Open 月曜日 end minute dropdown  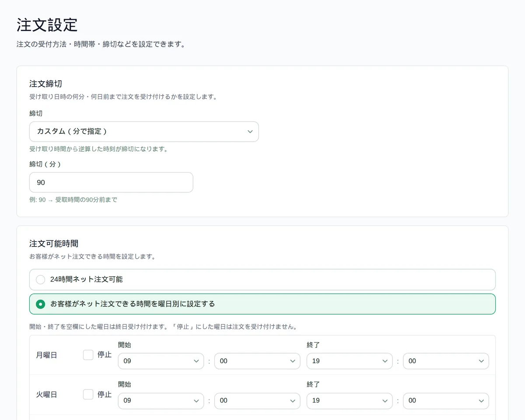coord(446,361)
